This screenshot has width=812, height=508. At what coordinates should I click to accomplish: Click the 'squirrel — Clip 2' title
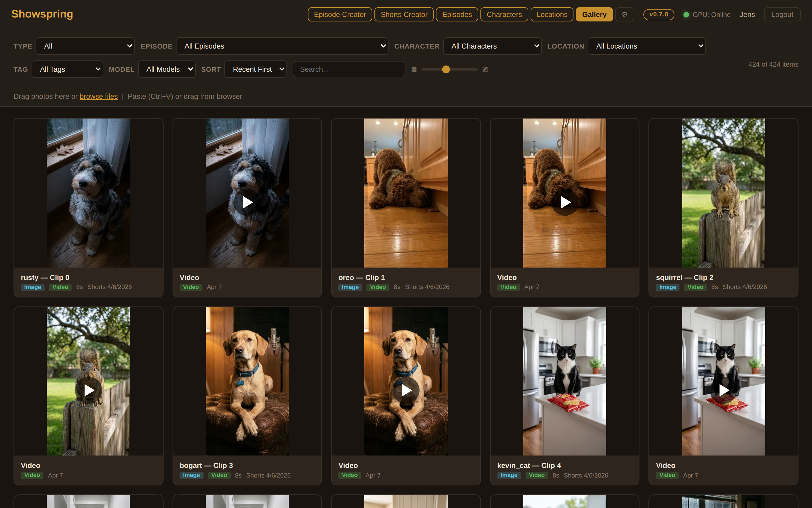tap(685, 277)
